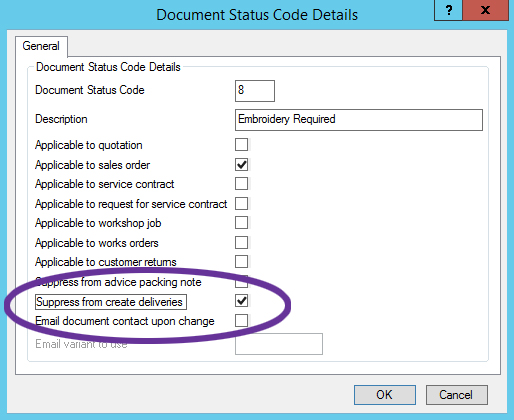514x420 pixels.
Task: Enable the Suppress from advice packing note checkbox
Action: [241, 282]
